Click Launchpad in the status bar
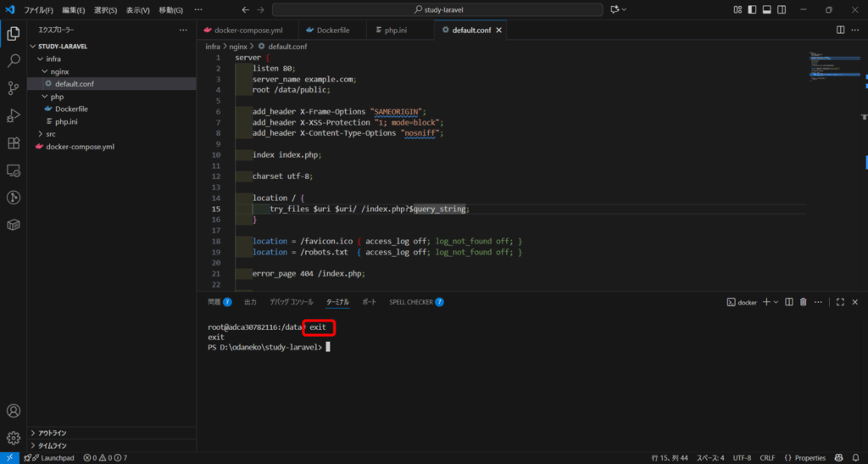This screenshot has height=464, width=868. click(x=53, y=458)
